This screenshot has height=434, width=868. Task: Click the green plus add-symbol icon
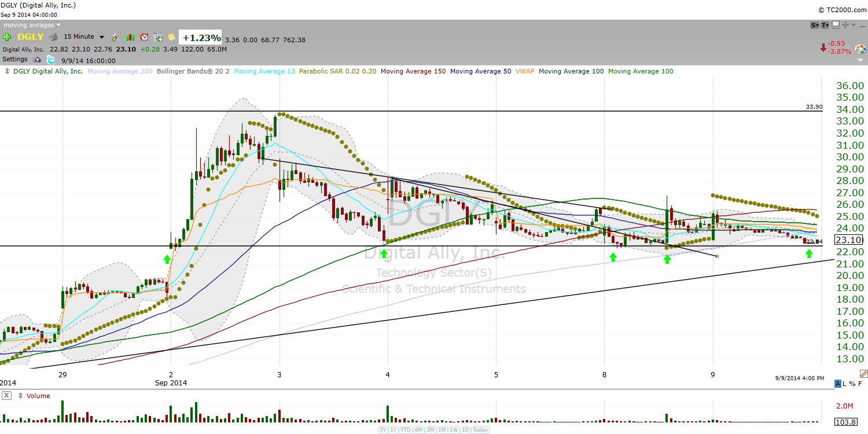pos(8,37)
